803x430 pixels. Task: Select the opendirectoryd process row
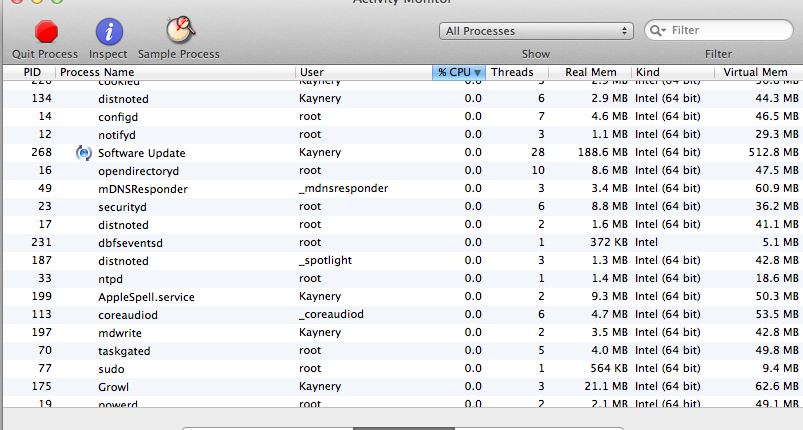[403, 170]
